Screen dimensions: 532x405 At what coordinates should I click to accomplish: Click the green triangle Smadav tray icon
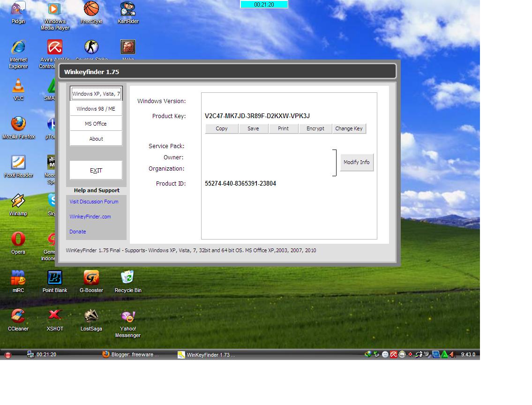tap(444, 354)
